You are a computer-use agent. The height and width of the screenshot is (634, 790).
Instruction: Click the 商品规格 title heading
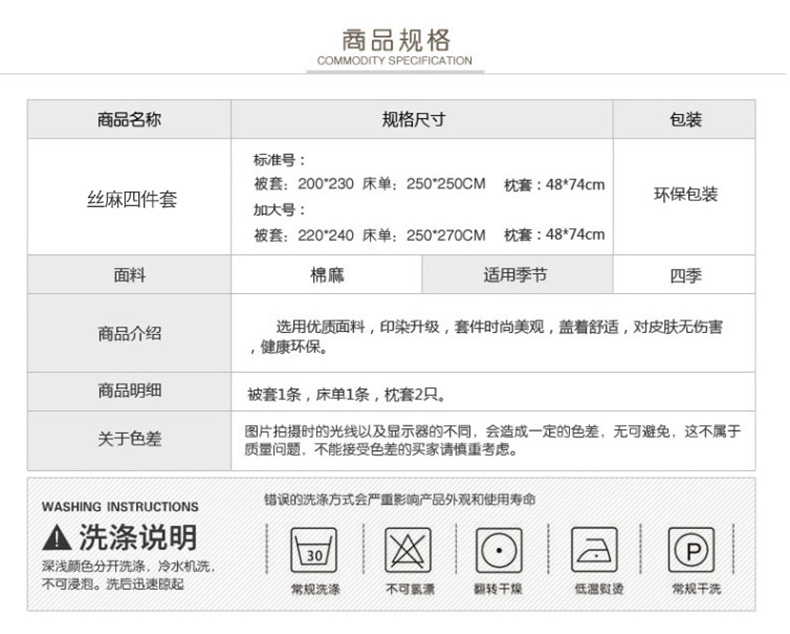coord(395,40)
